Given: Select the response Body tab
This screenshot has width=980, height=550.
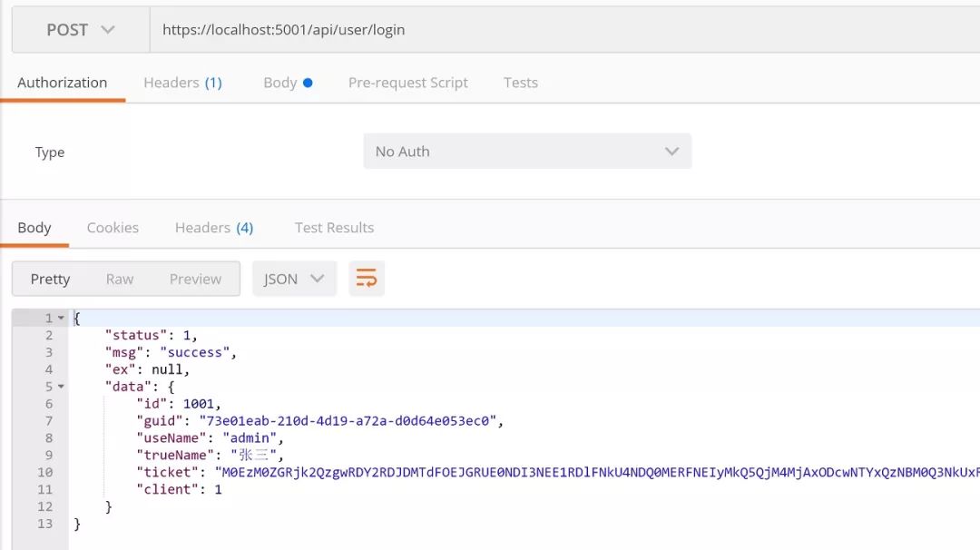Looking at the screenshot, I should 34,228.
